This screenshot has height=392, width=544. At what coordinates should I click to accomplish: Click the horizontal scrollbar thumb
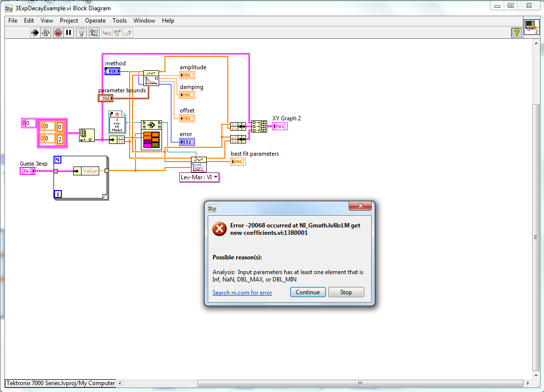click(360, 383)
